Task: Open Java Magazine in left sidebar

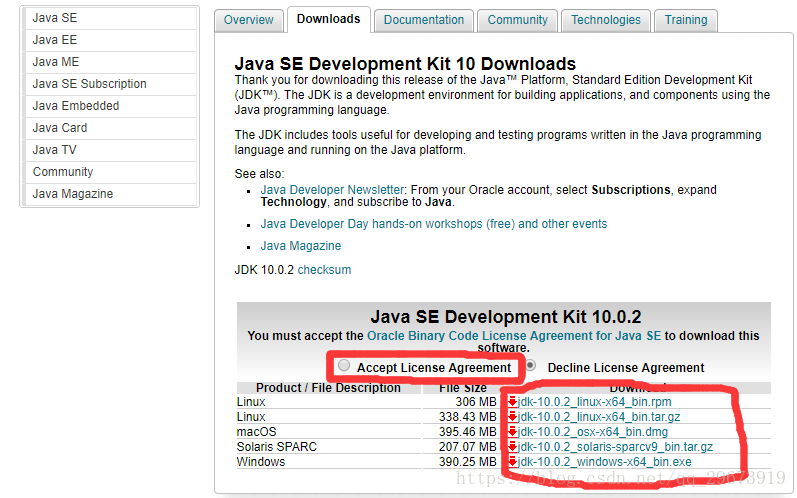Action: click(110, 194)
